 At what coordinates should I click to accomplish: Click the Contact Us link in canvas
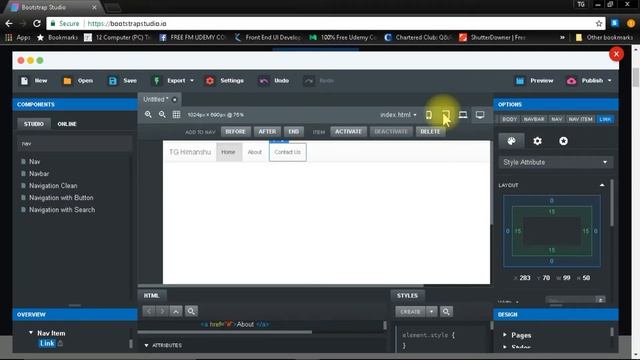click(287, 152)
